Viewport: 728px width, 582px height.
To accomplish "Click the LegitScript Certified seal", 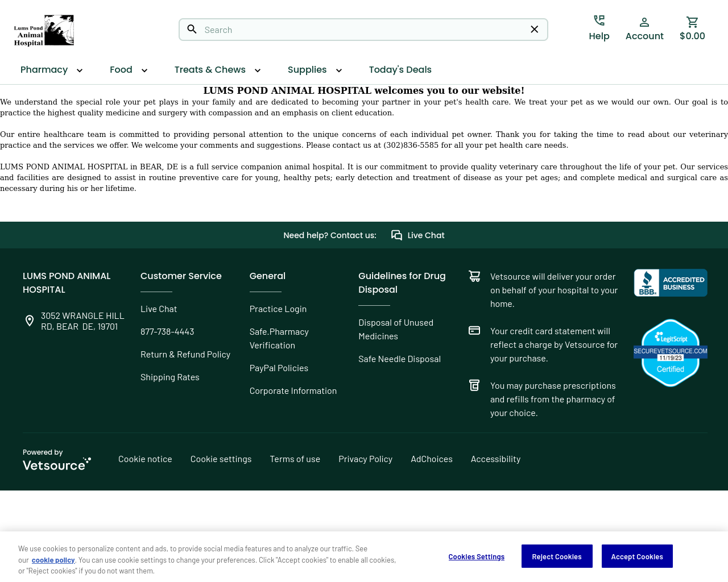I will coord(671,353).
